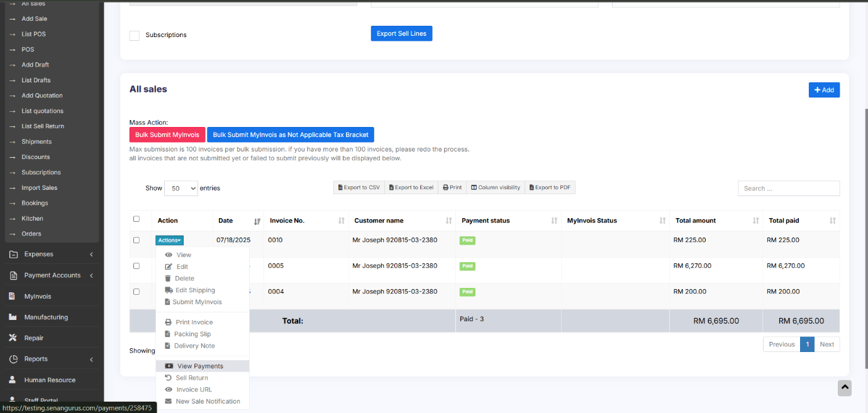
Task: Click the Bulk Submit MyInvois button
Action: click(x=167, y=135)
